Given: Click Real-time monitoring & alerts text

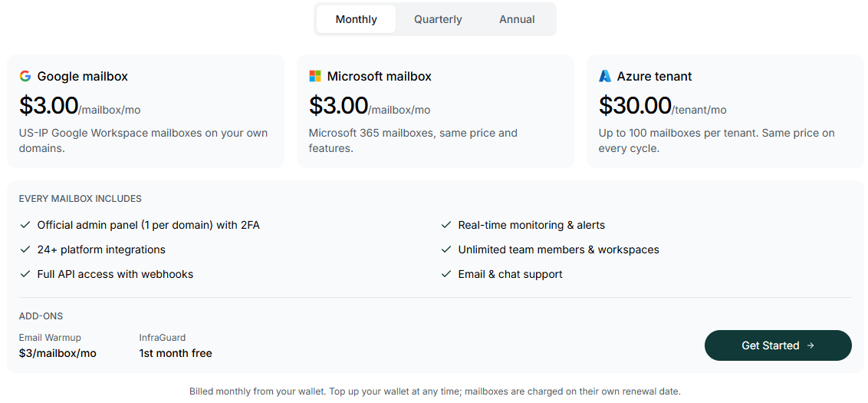Looking at the screenshot, I should tap(531, 225).
